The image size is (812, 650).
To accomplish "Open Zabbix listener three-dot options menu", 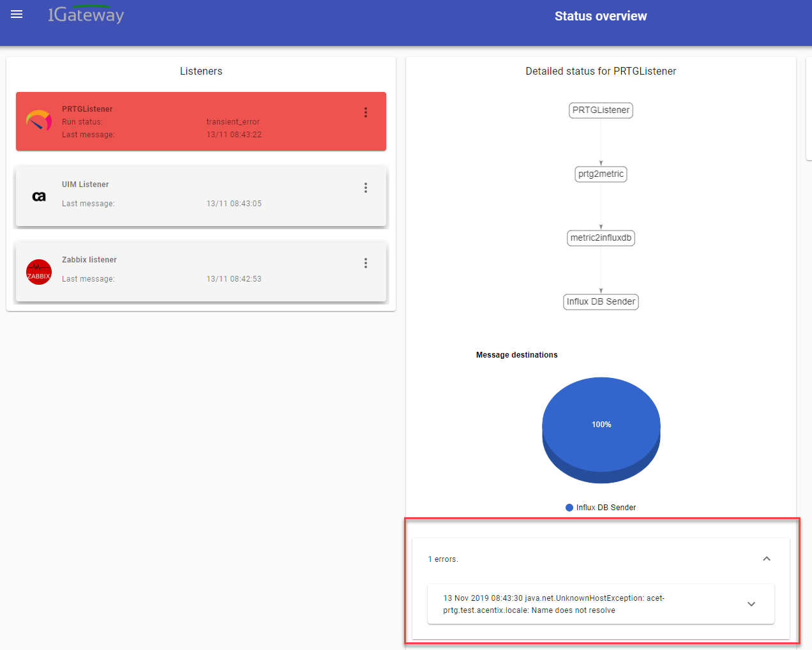I will click(366, 263).
